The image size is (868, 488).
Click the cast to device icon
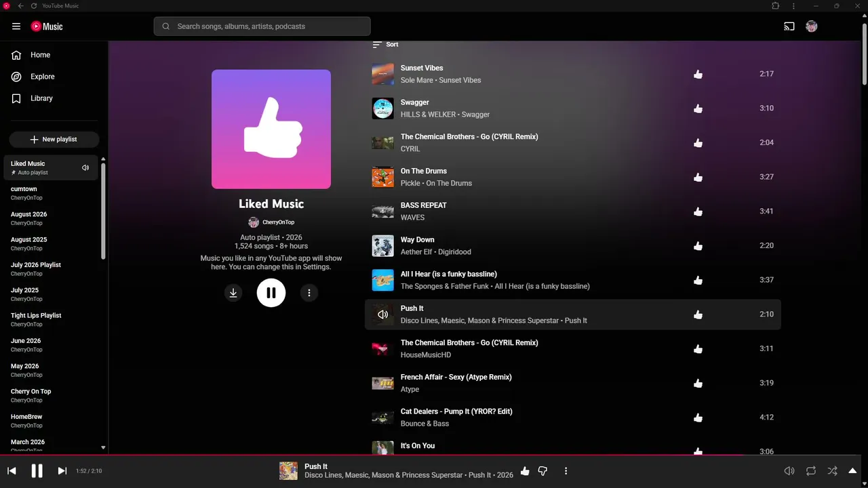[x=789, y=26]
